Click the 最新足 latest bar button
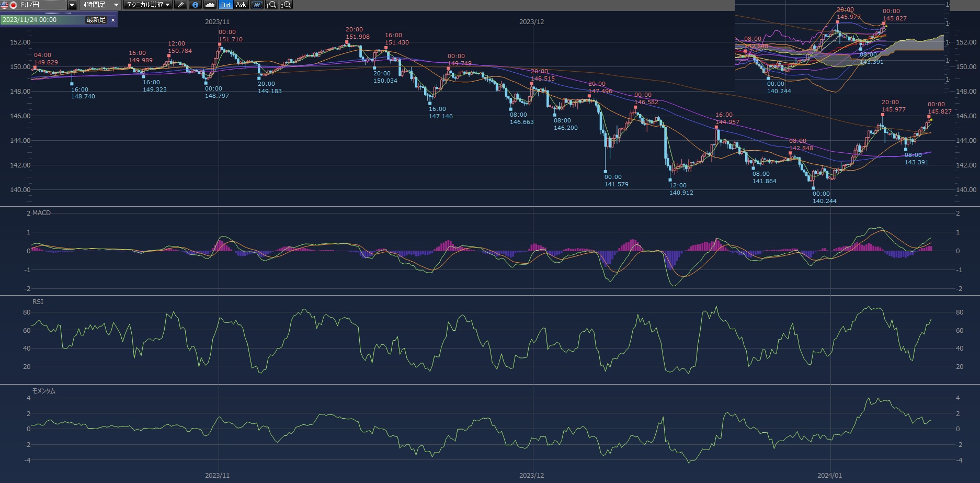Viewport: 980px width, 483px height. tap(96, 20)
